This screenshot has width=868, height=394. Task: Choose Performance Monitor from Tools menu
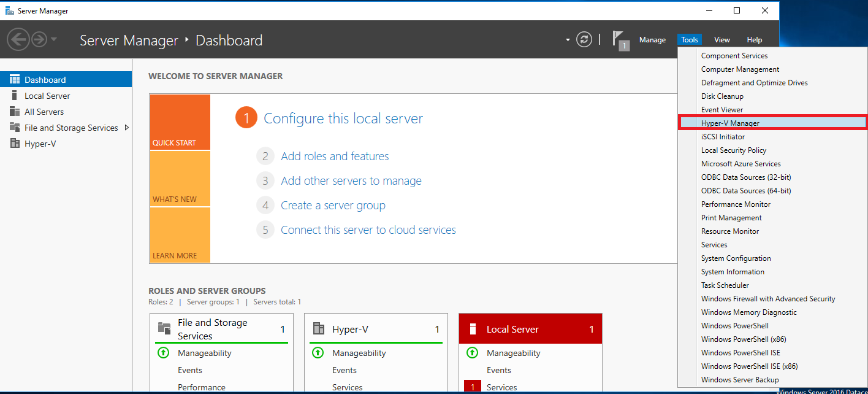[x=772, y=204]
